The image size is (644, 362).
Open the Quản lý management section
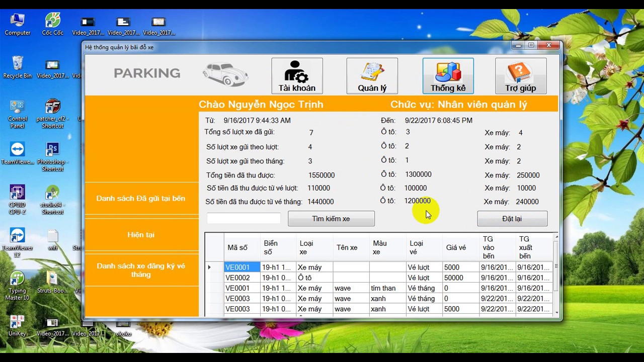coord(372,76)
